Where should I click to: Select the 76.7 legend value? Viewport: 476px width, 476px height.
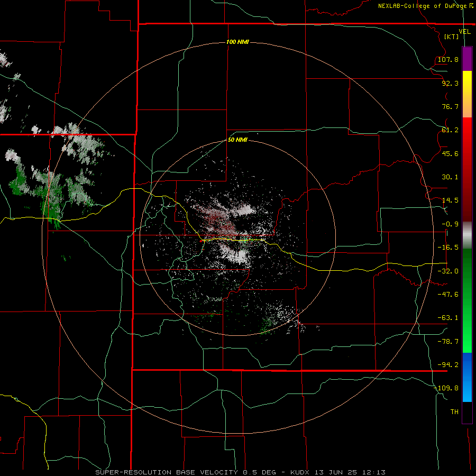pyautogui.click(x=450, y=106)
